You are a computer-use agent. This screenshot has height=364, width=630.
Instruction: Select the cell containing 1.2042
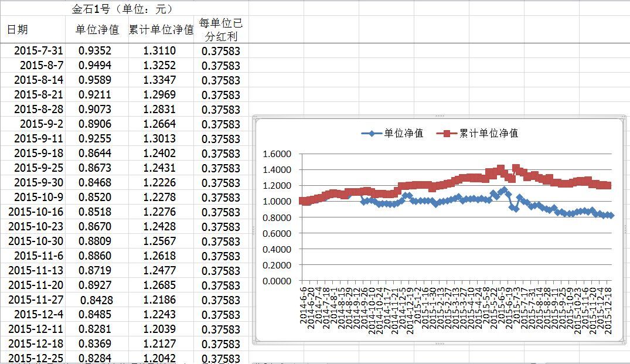pos(159,358)
